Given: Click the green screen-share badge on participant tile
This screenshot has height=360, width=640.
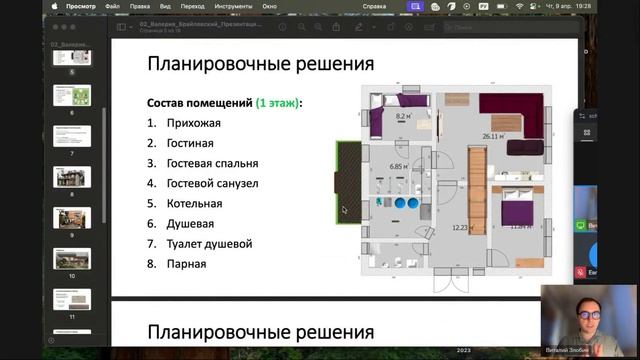Looking at the screenshot, I should 581,225.
